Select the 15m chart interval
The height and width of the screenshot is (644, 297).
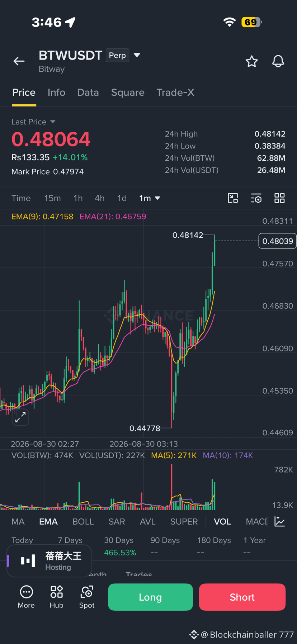click(52, 198)
